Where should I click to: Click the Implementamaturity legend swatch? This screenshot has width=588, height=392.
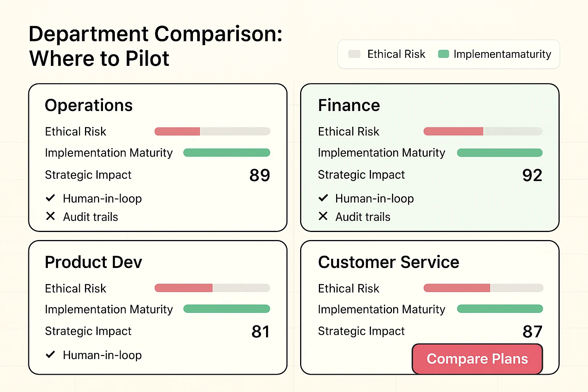click(x=443, y=54)
